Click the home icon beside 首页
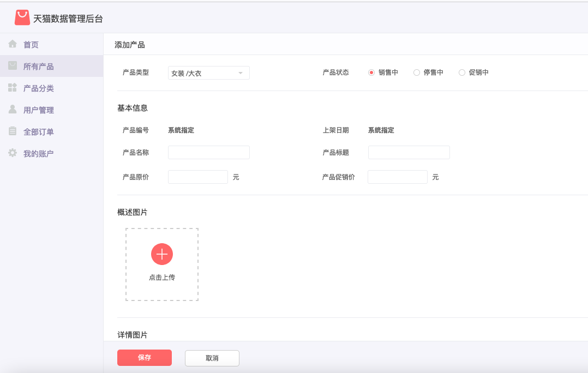Image resolution: width=588 pixels, height=373 pixels. point(13,44)
